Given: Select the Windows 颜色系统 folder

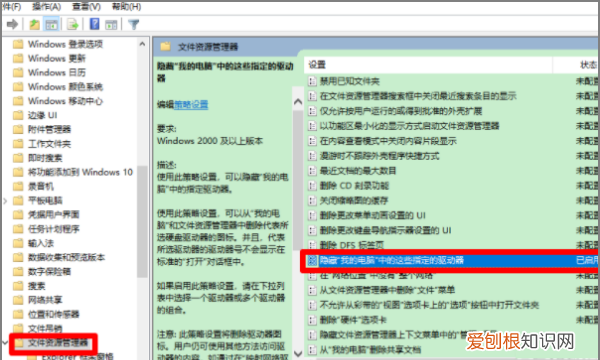Looking at the screenshot, I should point(65,87).
